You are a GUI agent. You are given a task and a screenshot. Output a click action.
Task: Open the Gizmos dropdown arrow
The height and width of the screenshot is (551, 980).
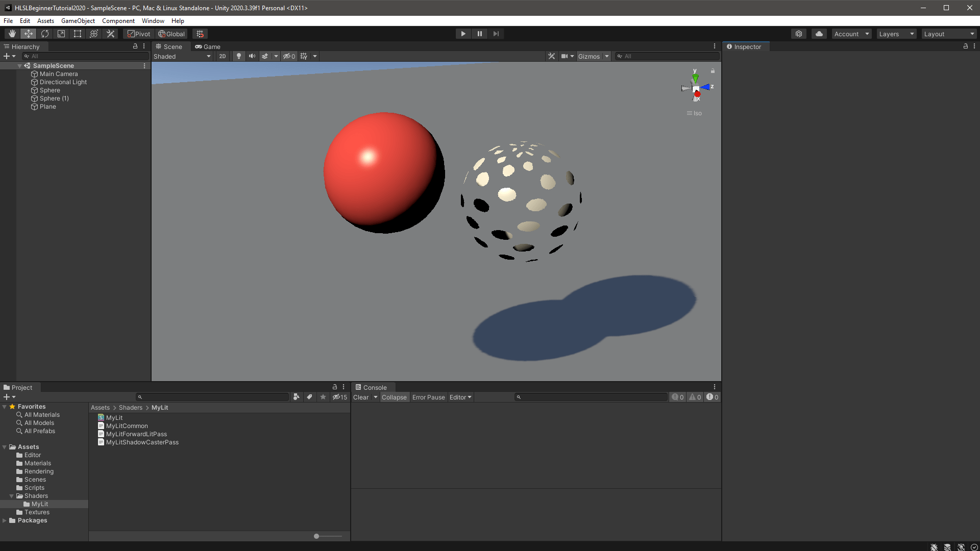pos(607,56)
